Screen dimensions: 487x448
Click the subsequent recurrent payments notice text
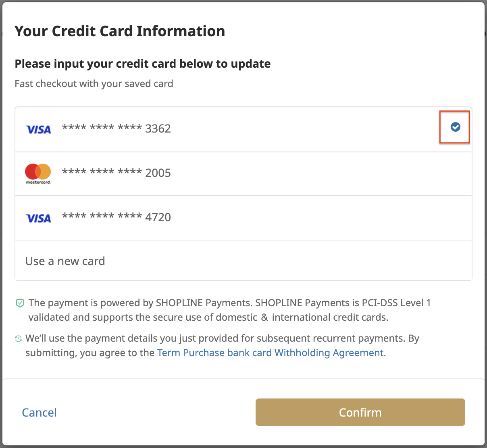[x=222, y=346]
